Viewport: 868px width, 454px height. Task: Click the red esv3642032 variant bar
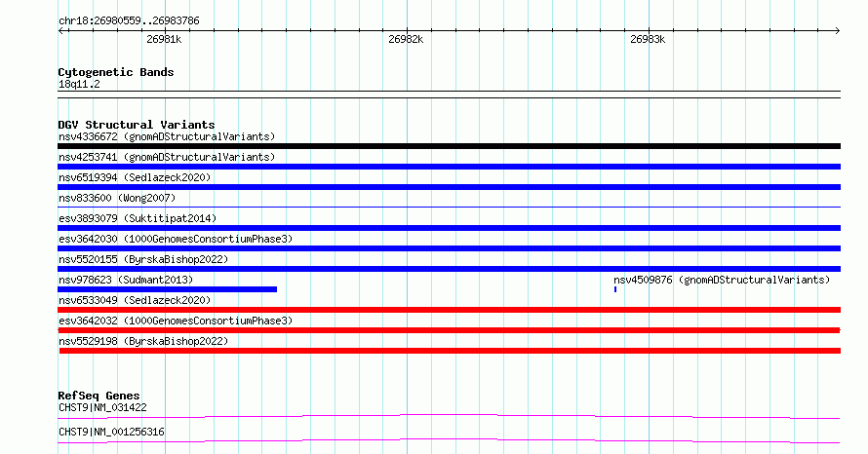pyautogui.click(x=449, y=330)
